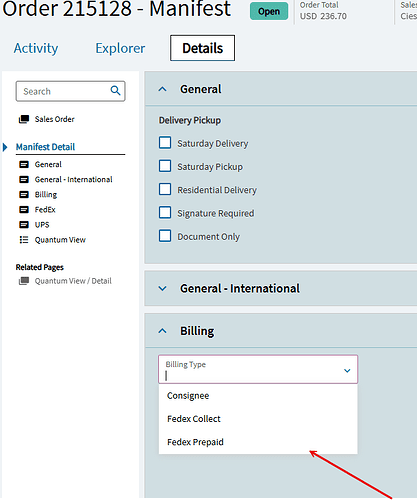Expand the General - International section
Image resolution: width=417 pixels, height=500 pixels.
click(162, 288)
